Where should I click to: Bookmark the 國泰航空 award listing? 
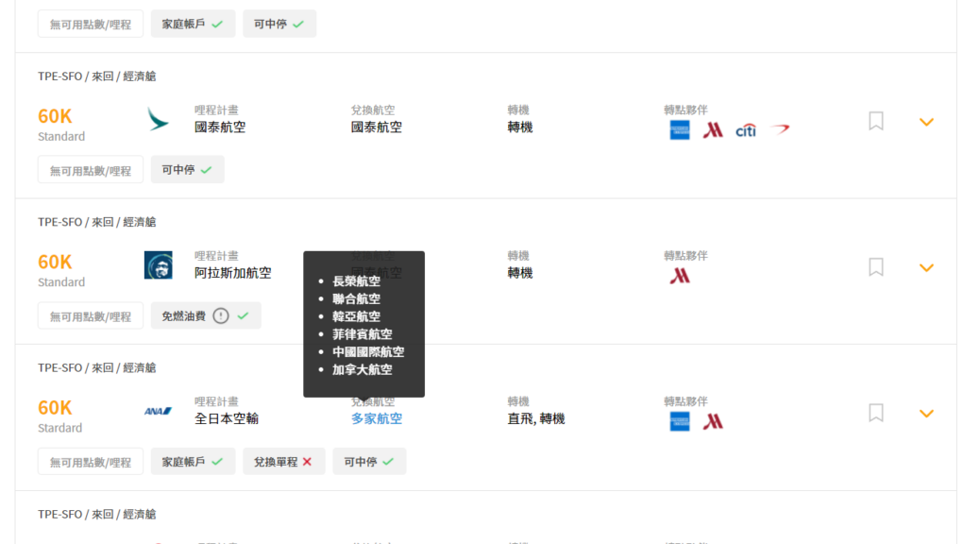click(875, 121)
